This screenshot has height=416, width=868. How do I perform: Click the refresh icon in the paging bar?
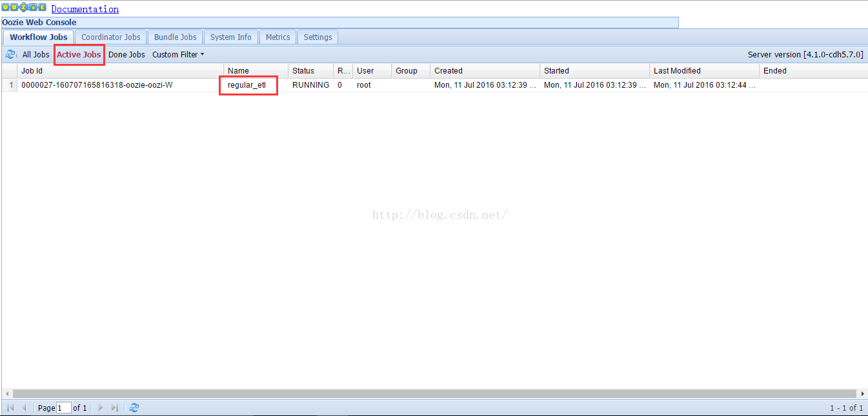click(134, 408)
